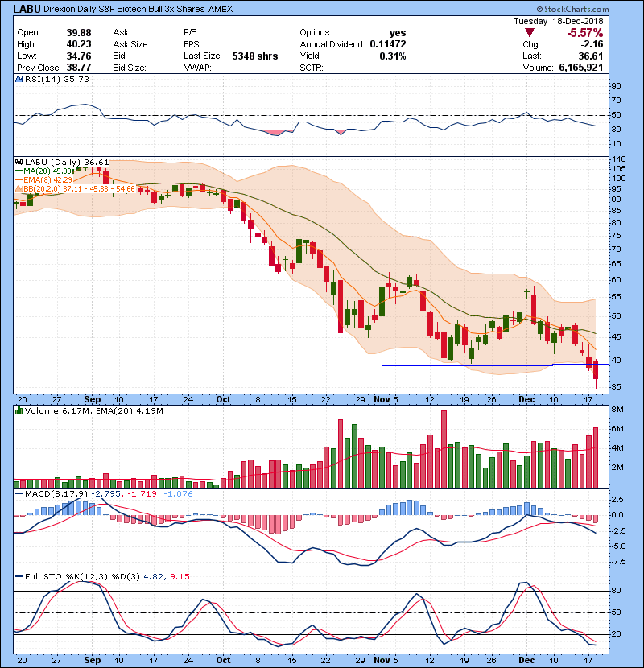Click the Prev Close value 38.77
644x668 pixels.
79,68
